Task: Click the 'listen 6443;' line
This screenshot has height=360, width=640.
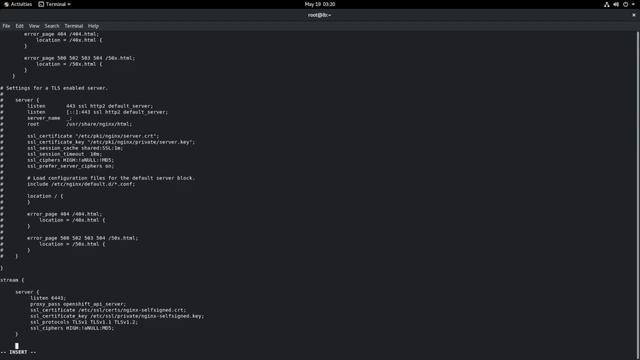Action: [48, 298]
